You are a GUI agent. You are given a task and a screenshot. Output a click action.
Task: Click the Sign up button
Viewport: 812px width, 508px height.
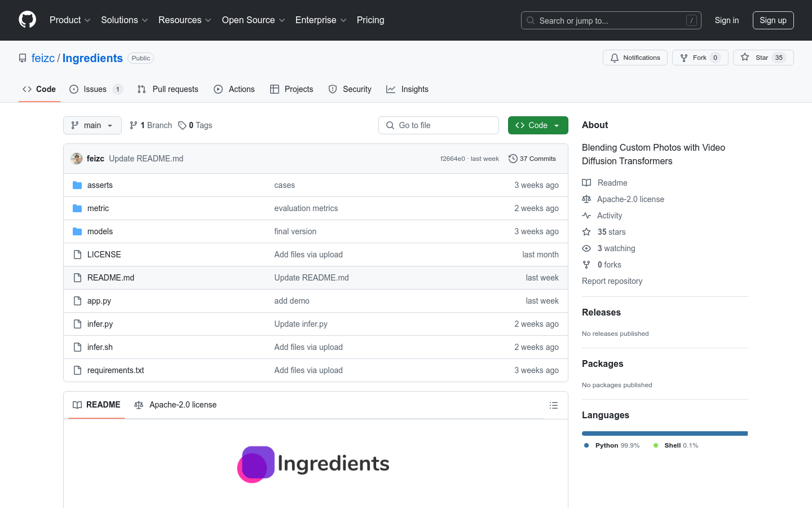tap(773, 20)
